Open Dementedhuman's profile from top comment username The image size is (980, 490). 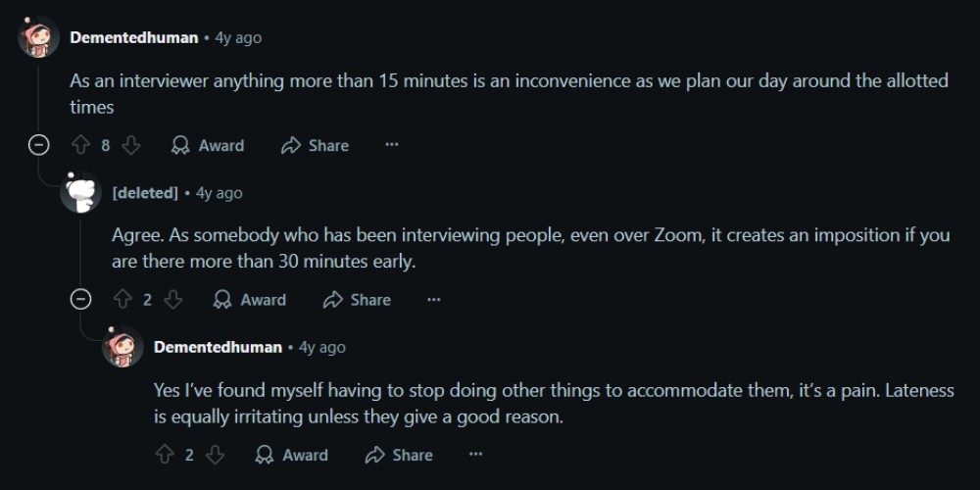pyautogui.click(x=133, y=37)
